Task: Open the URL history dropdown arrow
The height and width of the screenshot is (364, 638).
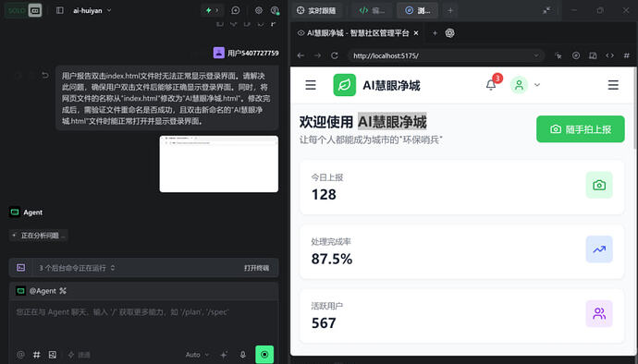Action: coord(536,55)
